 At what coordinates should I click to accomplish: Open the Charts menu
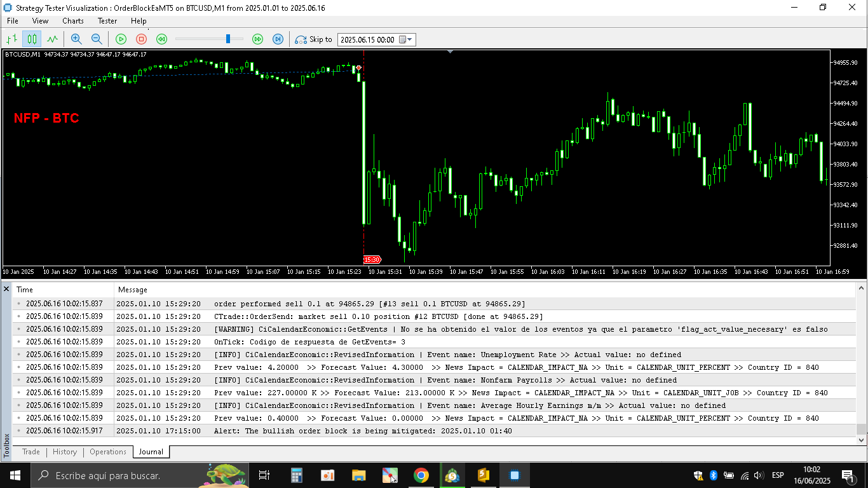[73, 21]
